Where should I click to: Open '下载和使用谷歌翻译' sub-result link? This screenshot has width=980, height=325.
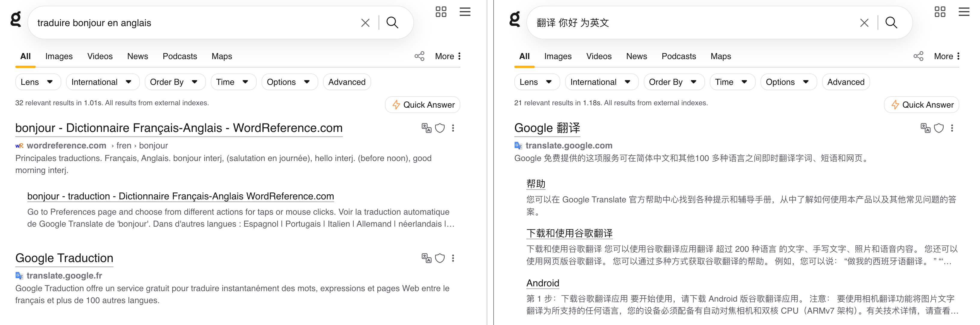(x=569, y=234)
